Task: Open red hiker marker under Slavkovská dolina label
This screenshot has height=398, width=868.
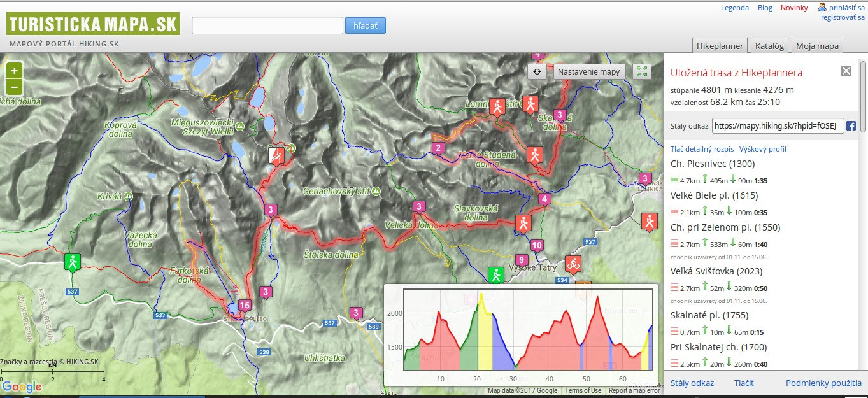Action: [x=523, y=223]
